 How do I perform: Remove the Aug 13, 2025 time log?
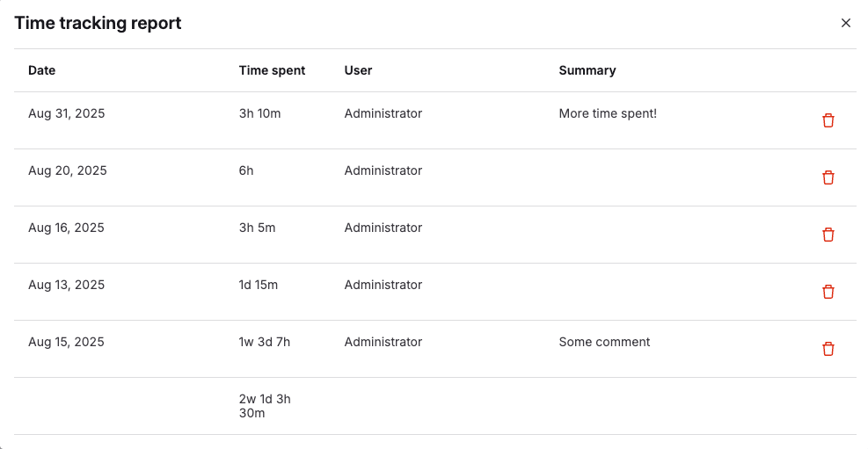click(x=828, y=292)
